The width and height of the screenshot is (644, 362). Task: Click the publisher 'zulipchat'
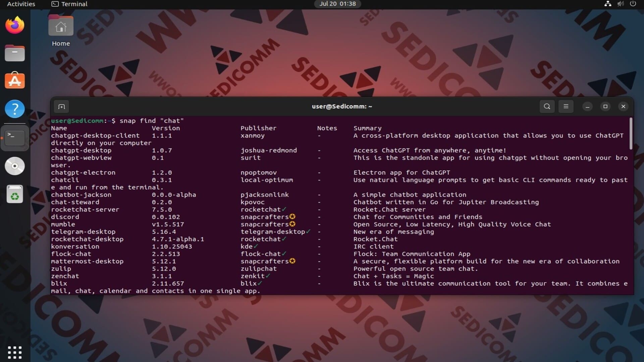(x=259, y=268)
